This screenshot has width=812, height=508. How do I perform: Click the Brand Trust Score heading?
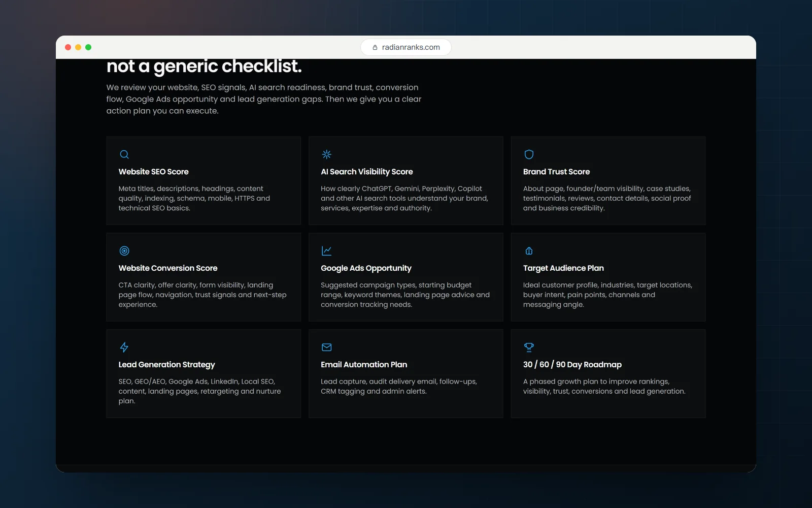(556, 172)
